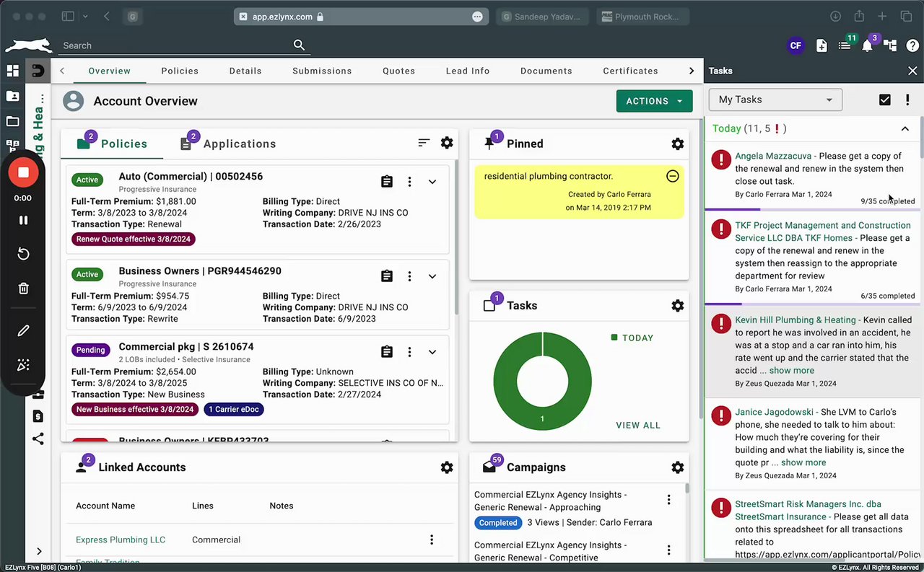Open three-dot menu on Commercial pkg policy
The image size is (924, 572).
point(409,352)
